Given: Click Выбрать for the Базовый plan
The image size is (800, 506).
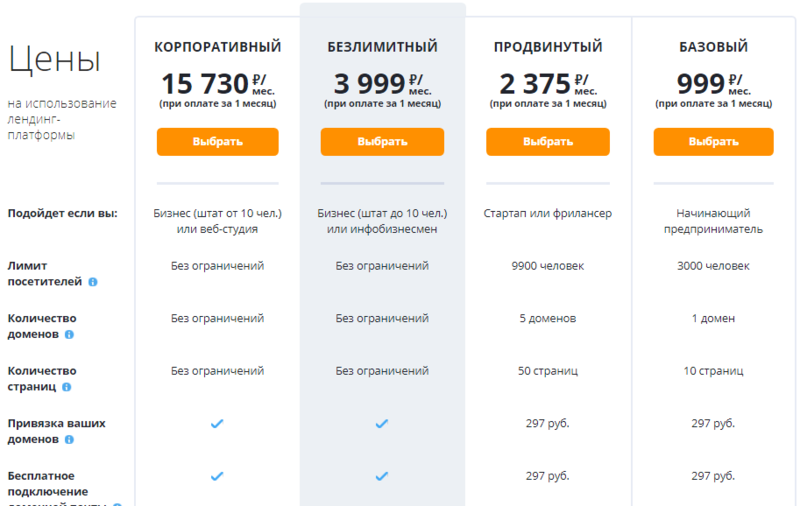Looking at the screenshot, I should click(713, 141).
